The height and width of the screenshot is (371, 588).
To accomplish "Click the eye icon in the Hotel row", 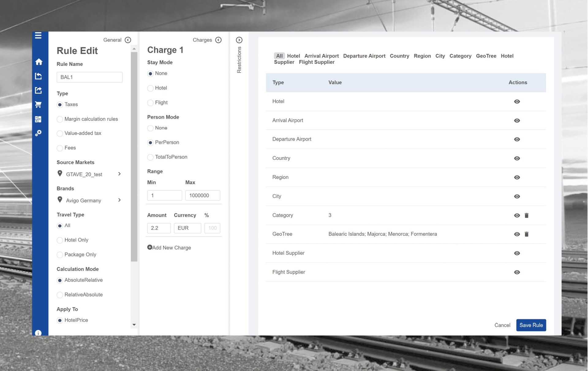I will click(x=517, y=101).
